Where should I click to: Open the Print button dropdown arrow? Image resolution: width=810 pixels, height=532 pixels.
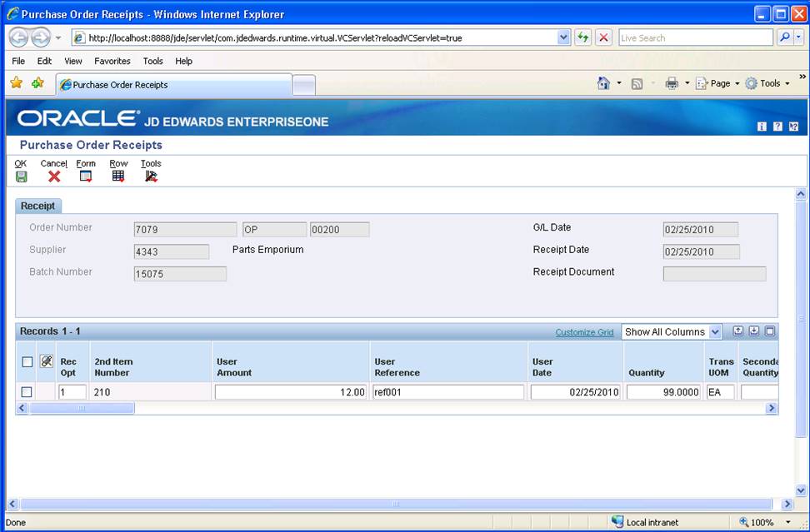coord(687,83)
